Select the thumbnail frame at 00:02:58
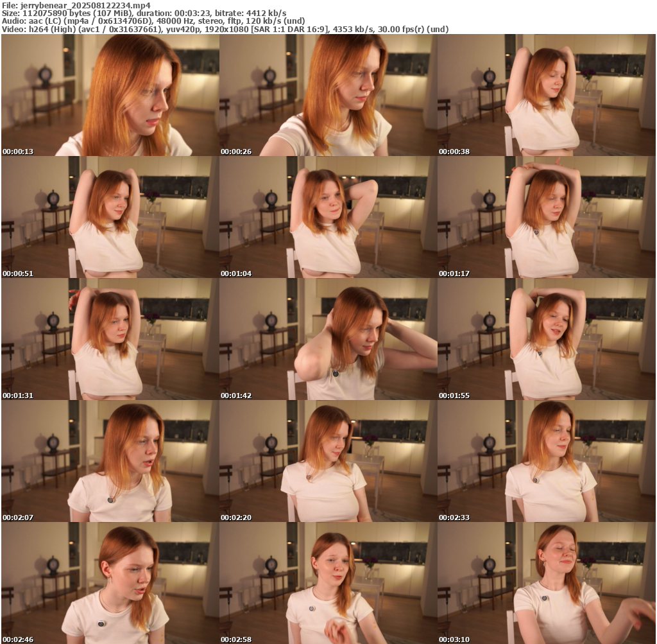Viewport: 657px width, 644px height. (328, 583)
